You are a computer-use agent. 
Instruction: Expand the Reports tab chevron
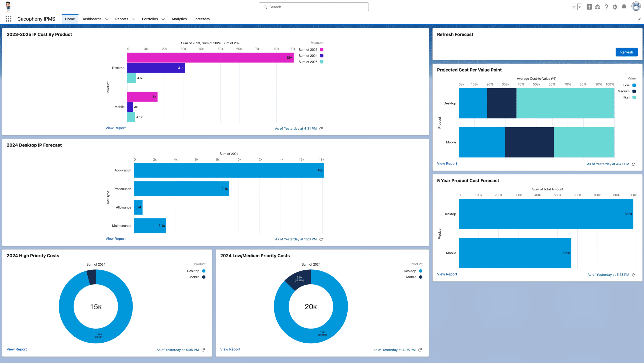[x=134, y=19]
